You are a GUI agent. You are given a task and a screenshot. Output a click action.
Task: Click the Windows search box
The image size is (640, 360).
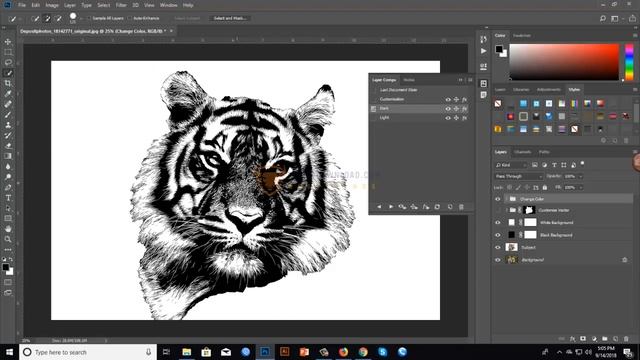88,352
